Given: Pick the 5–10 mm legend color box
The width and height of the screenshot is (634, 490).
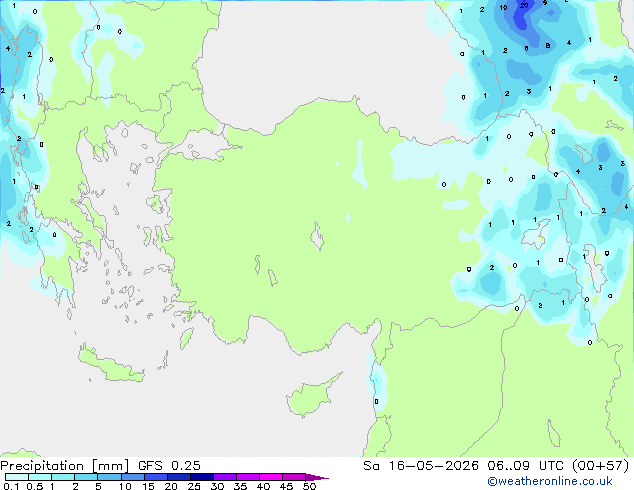Looking at the screenshot, I should click(109, 477).
